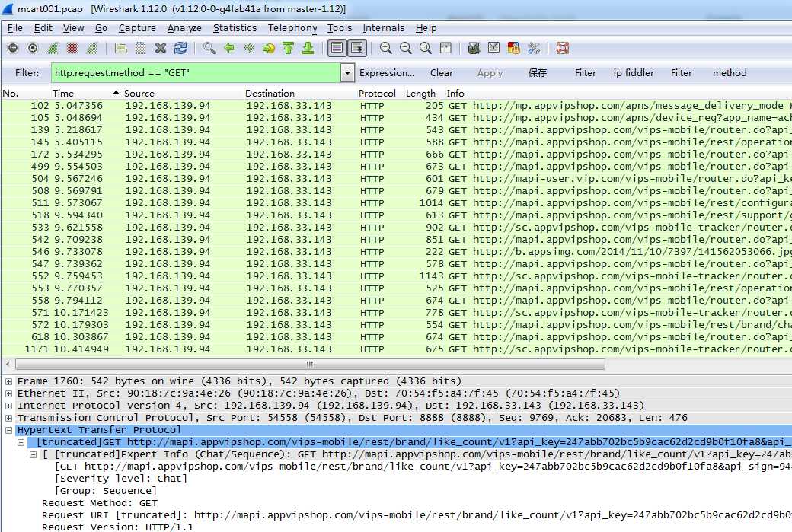Expand Transmission Control Protocol node
Viewport: 792px width, 532px height.
(x=8, y=418)
